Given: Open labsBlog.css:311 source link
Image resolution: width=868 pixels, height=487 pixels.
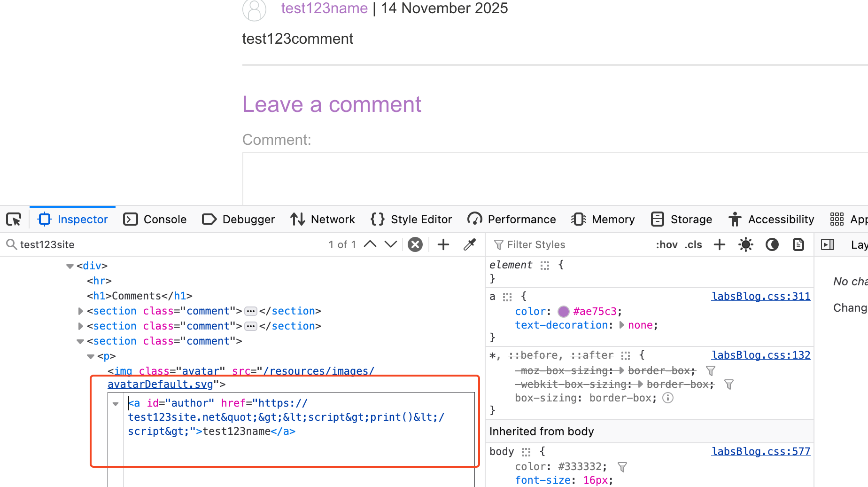Looking at the screenshot, I should 760,296.
